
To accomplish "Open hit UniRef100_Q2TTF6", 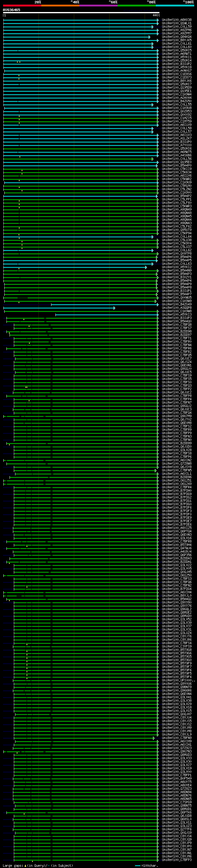I will (x=177, y=829).
